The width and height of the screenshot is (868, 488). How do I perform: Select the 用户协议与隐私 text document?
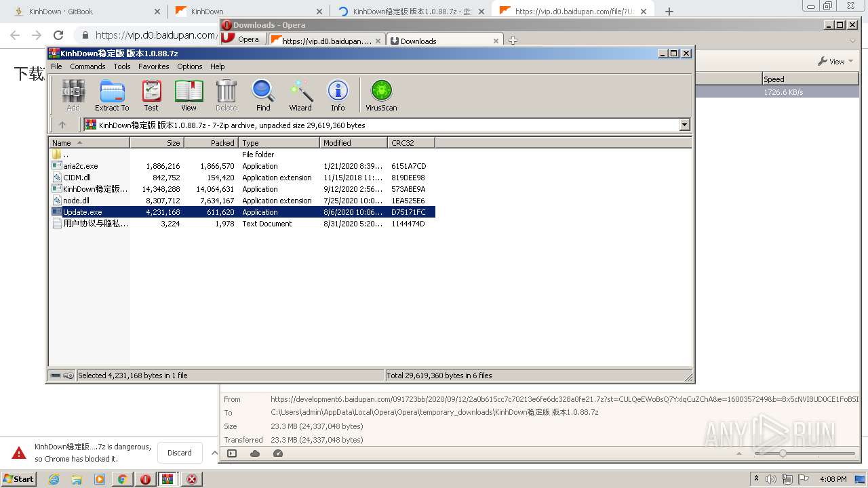pos(242,224)
